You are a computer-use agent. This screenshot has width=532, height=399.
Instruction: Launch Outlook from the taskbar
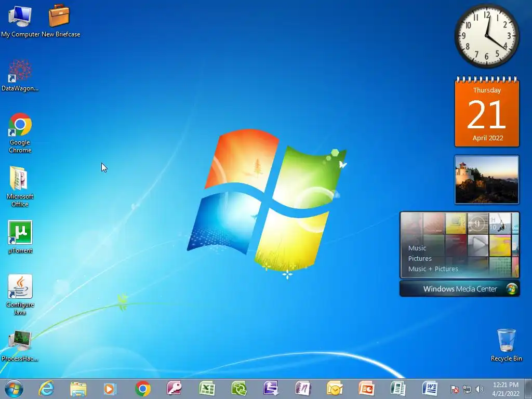335,389
